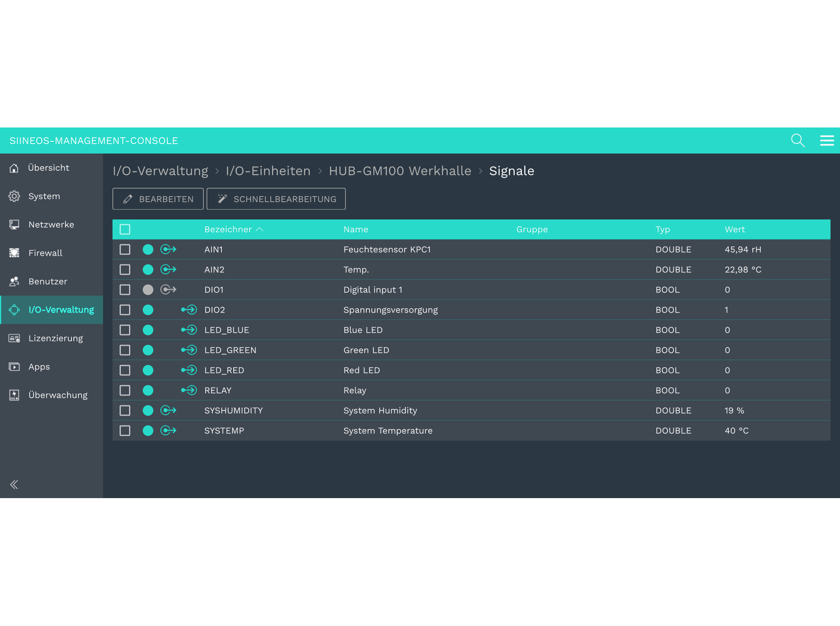Go to I/O-Verwaltung breadcrumb link
Image resolution: width=840 pixels, height=626 pixels.
[x=160, y=171]
